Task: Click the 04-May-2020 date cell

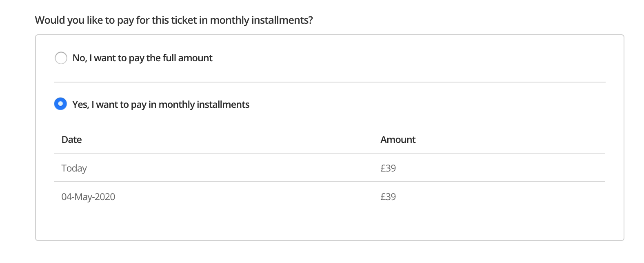Action: (88, 197)
